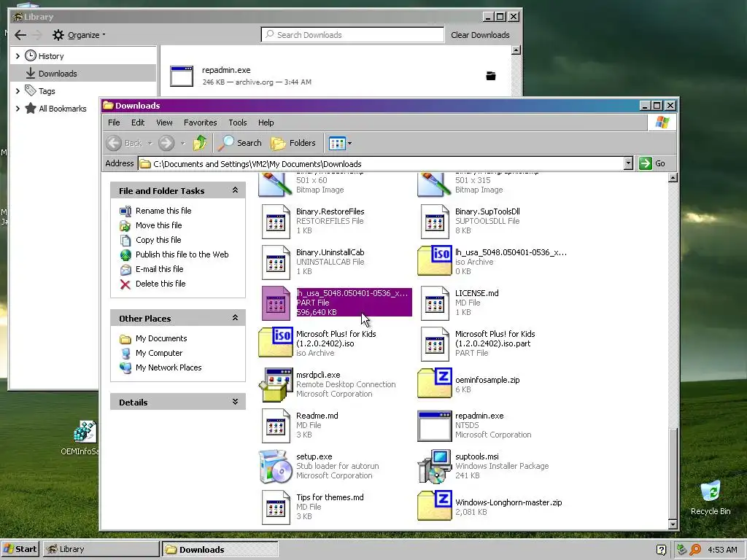Open the File menu
The height and width of the screenshot is (560, 747).
coord(114,122)
